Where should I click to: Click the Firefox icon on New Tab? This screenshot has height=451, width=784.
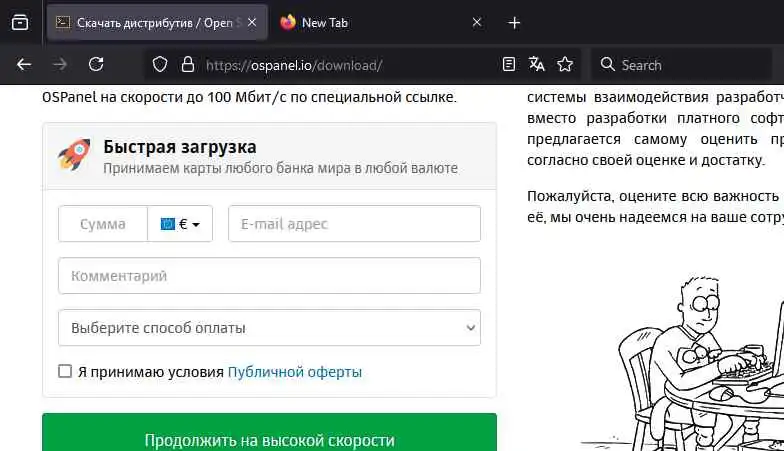click(x=288, y=22)
